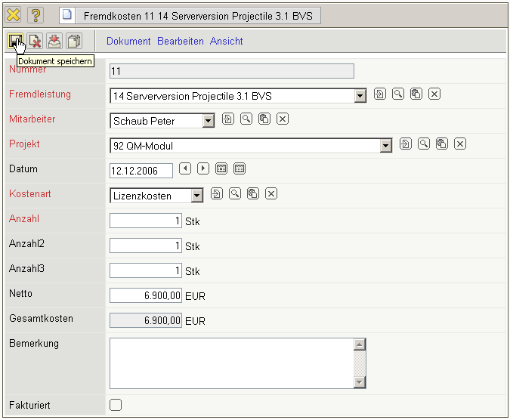Open the Bearbeiten menu
The height and width of the screenshot is (420, 510).
181,42
